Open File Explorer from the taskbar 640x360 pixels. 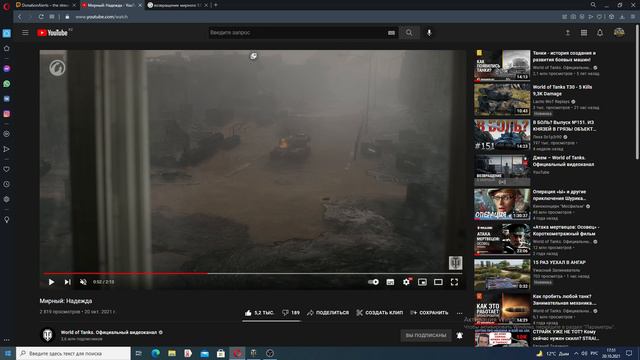[172, 353]
